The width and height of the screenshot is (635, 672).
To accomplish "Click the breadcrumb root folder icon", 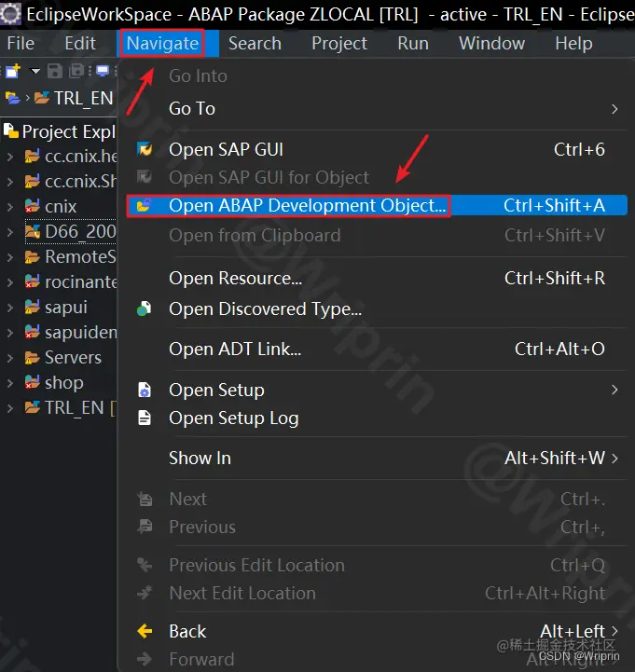I will click(x=12, y=98).
